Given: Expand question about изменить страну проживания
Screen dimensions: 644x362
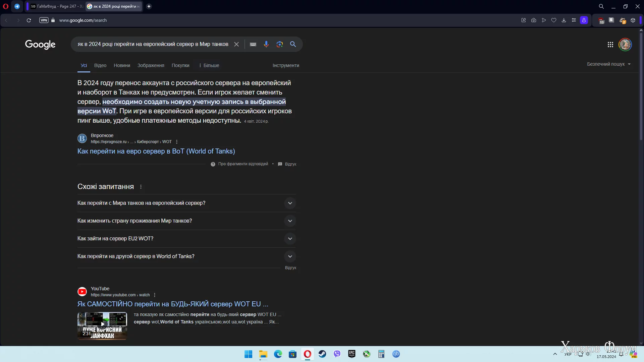Looking at the screenshot, I should [x=290, y=221].
